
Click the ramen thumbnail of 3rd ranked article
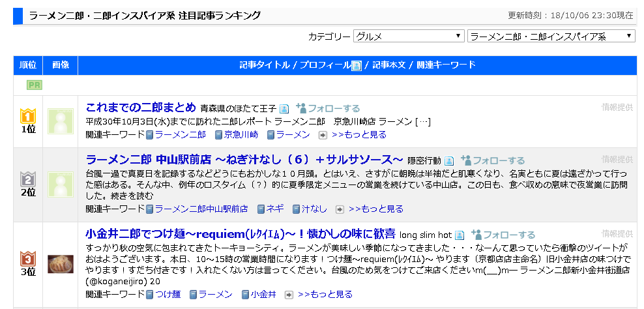(61, 264)
